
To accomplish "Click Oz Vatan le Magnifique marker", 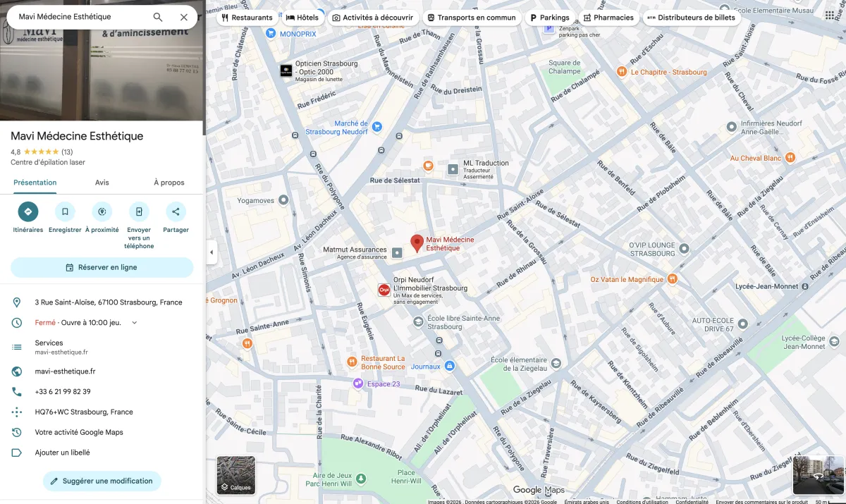I will pyautogui.click(x=673, y=279).
